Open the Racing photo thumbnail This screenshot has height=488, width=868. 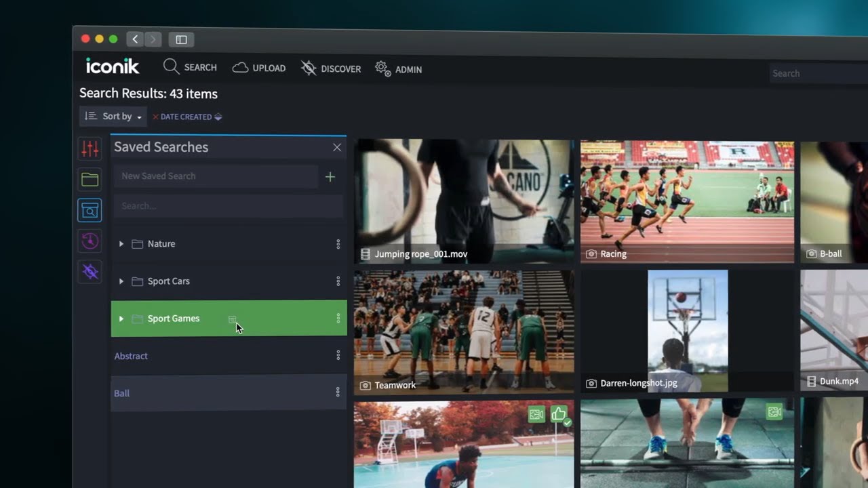tap(687, 201)
